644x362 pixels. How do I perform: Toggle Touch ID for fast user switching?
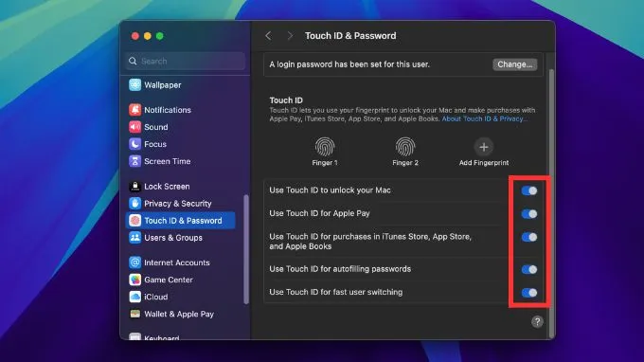[x=529, y=293]
